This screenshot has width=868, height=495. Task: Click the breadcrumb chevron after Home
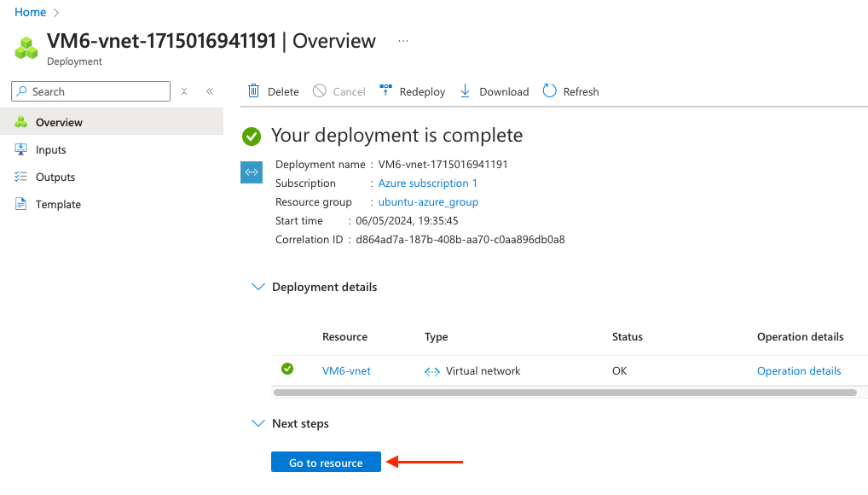click(56, 13)
